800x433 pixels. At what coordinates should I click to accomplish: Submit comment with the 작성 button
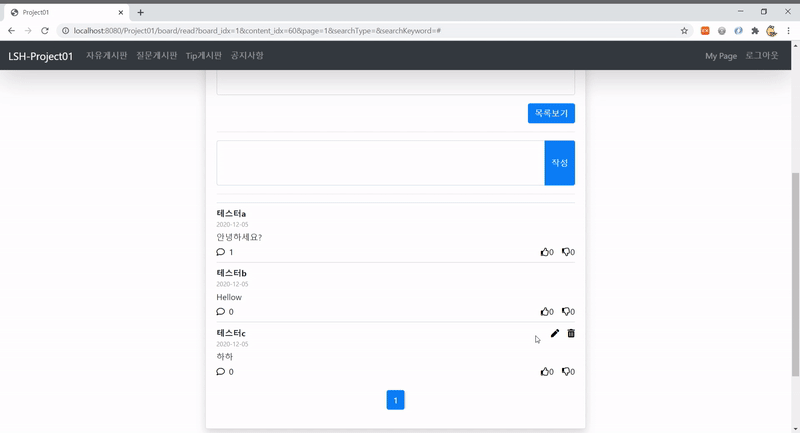(560, 163)
